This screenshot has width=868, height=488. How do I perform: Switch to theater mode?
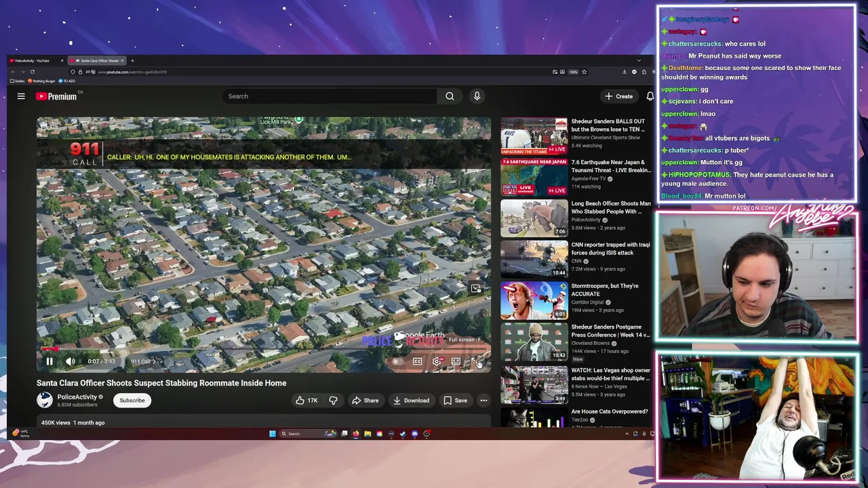[456, 361]
